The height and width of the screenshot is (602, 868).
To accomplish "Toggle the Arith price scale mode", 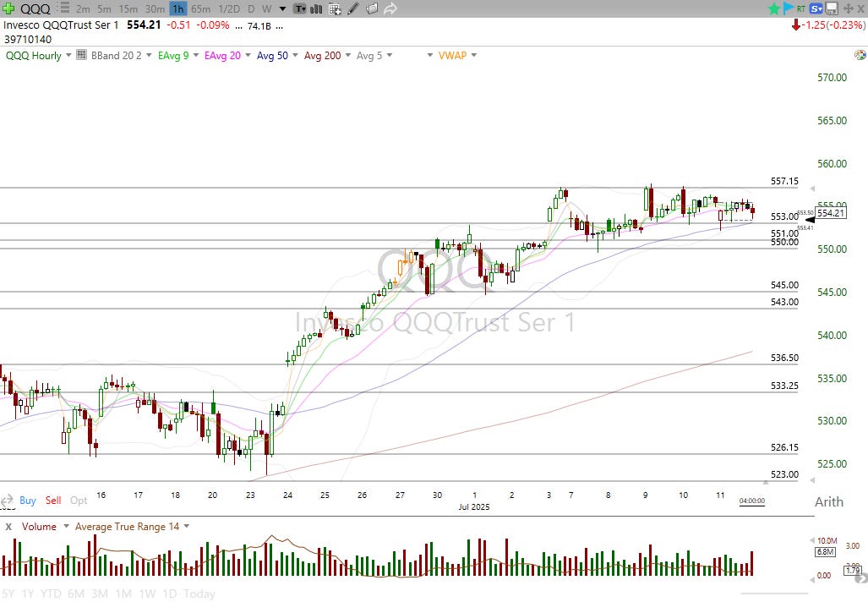I will point(828,501).
